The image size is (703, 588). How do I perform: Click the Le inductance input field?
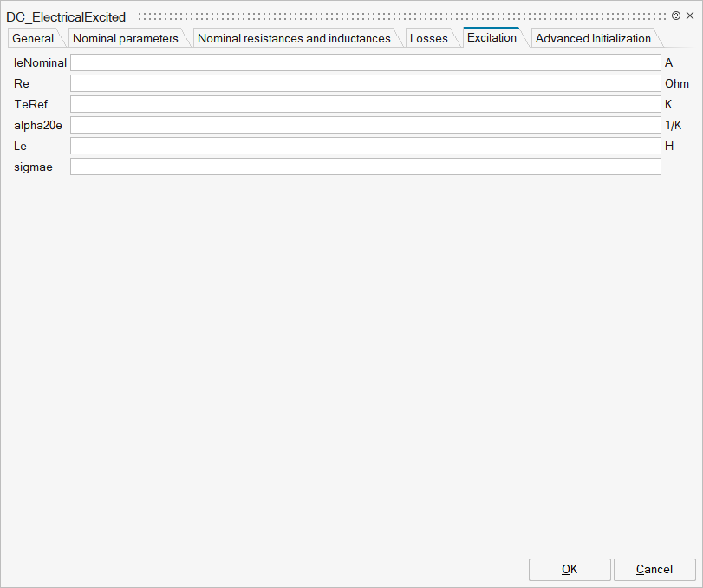pyautogui.click(x=365, y=146)
